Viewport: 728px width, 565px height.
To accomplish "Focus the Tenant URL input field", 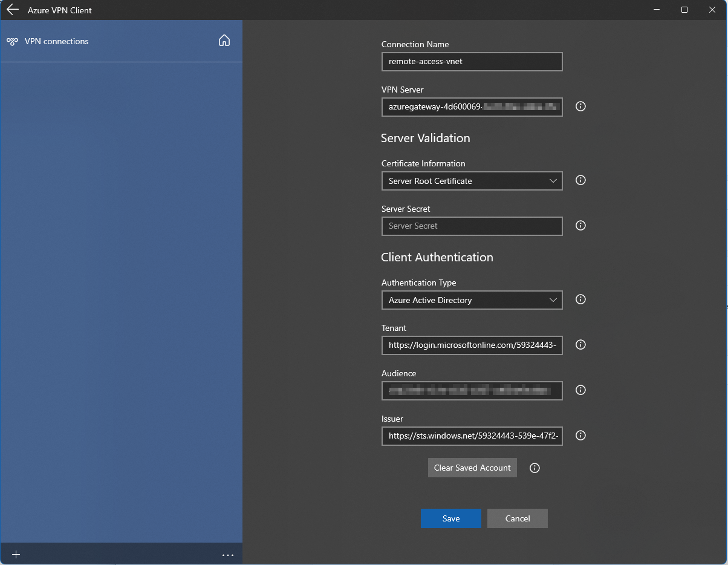I will [x=472, y=345].
